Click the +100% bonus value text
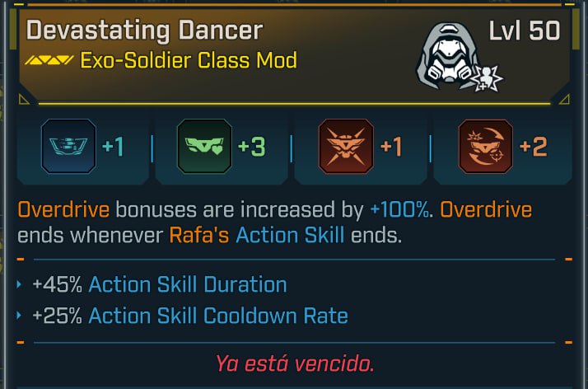Screen dimensions: 588x389 tap(399, 209)
